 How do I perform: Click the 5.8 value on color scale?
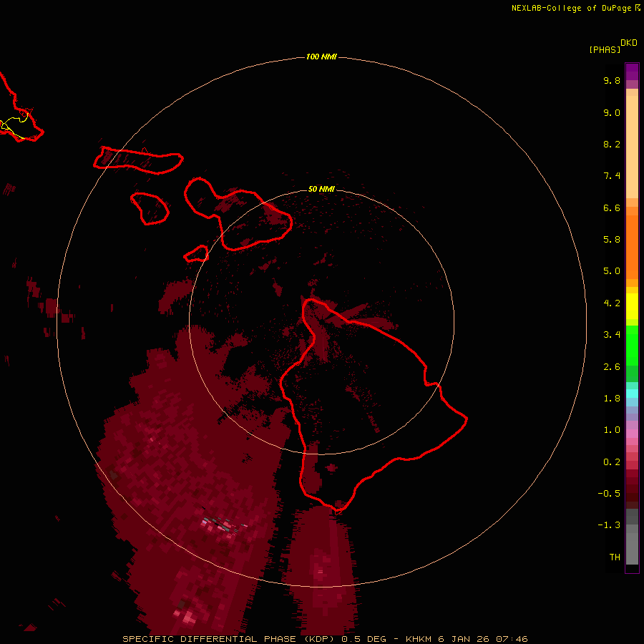tap(612, 240)
